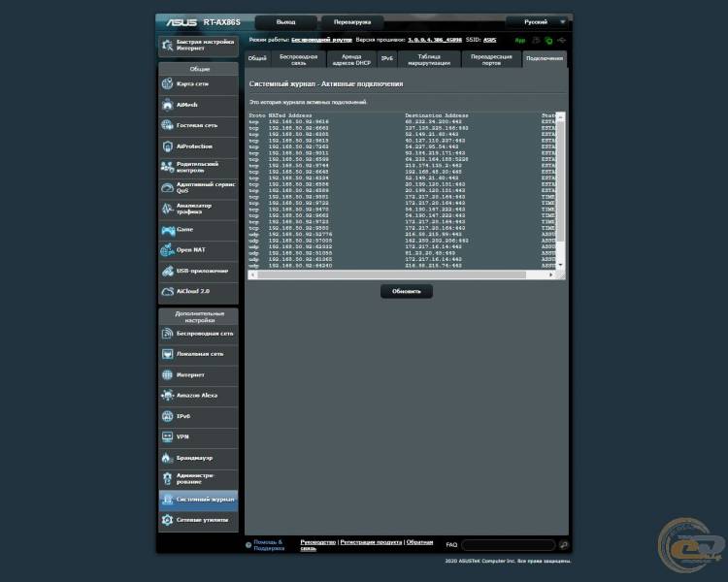Click the Destination Address column header text
This screenshot has width=728, height=582.
click(x=437, y=115)
